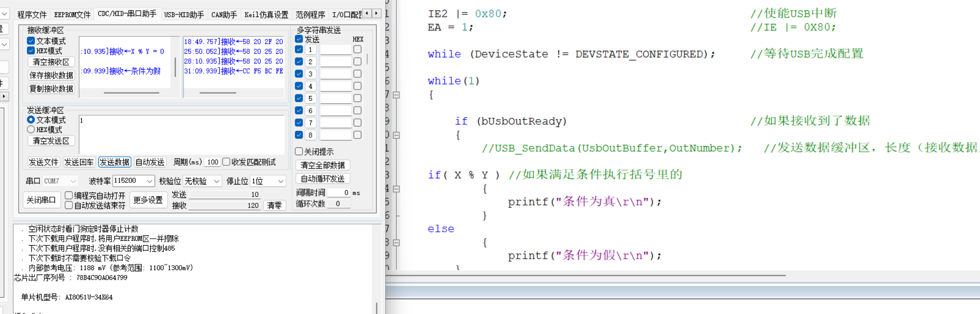Viewport: 980px width, 314px height.
Task: Open the 停止位 1位 dropdown
Action: pyautogui.click(x=268, y=181)
